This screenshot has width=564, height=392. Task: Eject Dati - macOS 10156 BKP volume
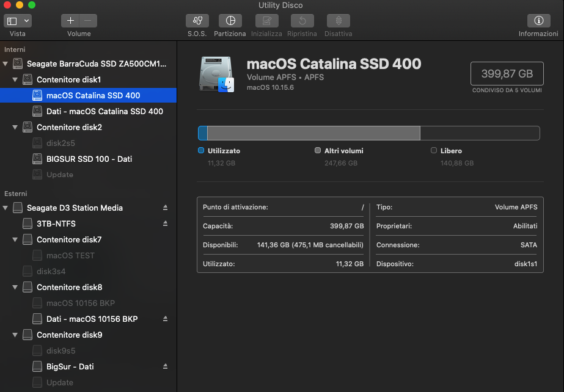click(x=165, y=319)
